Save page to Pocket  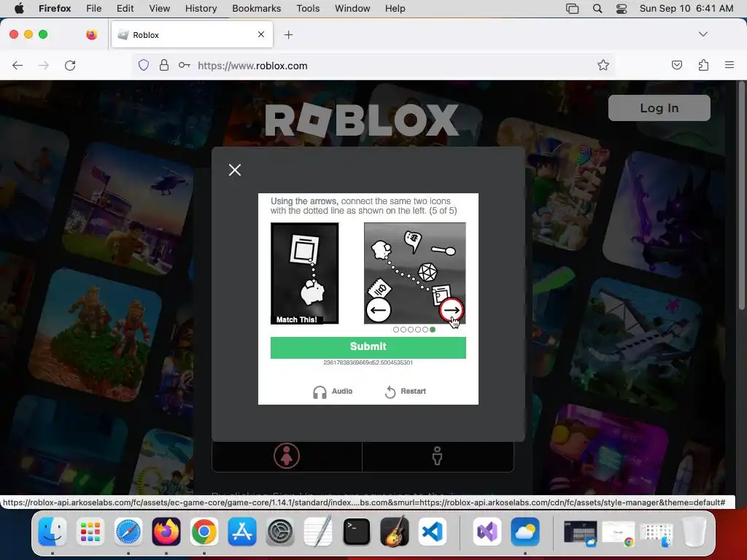676,65
